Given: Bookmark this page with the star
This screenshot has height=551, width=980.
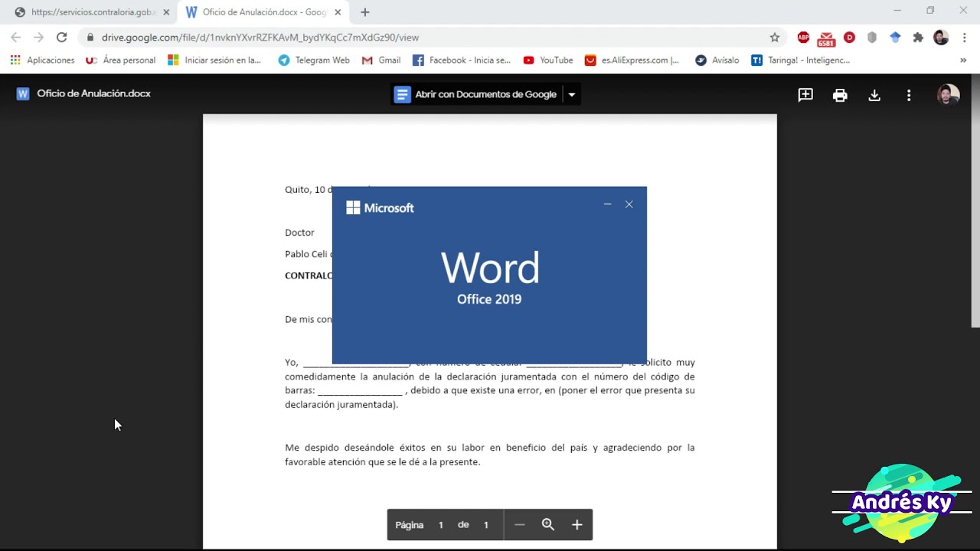Looking at the screenshot, I should pyautogui.click(x=774, y=37).
